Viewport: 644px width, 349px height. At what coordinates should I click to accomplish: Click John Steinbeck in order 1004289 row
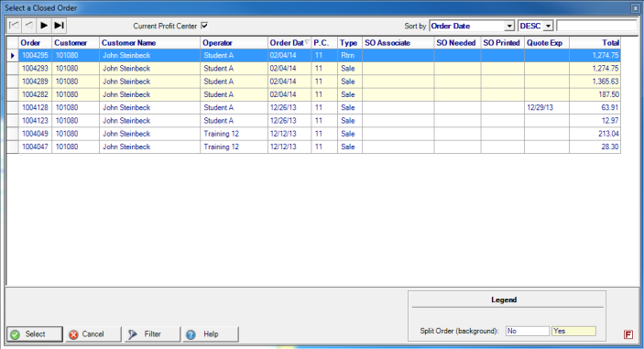click(150, 82)
